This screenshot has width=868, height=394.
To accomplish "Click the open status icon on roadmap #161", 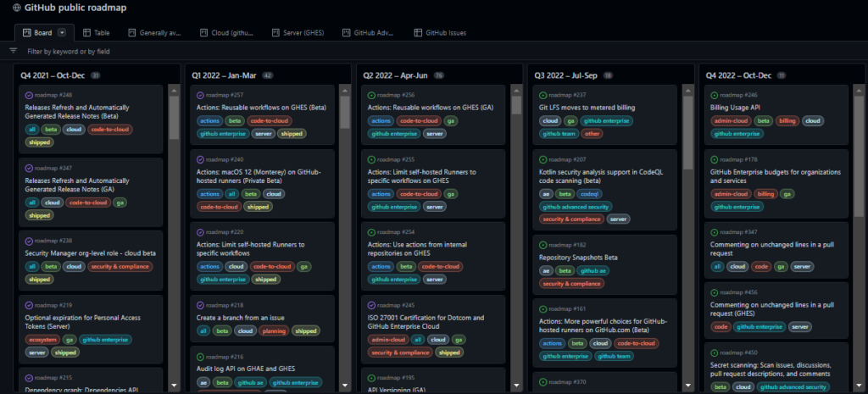I will (x=542, y=308).
